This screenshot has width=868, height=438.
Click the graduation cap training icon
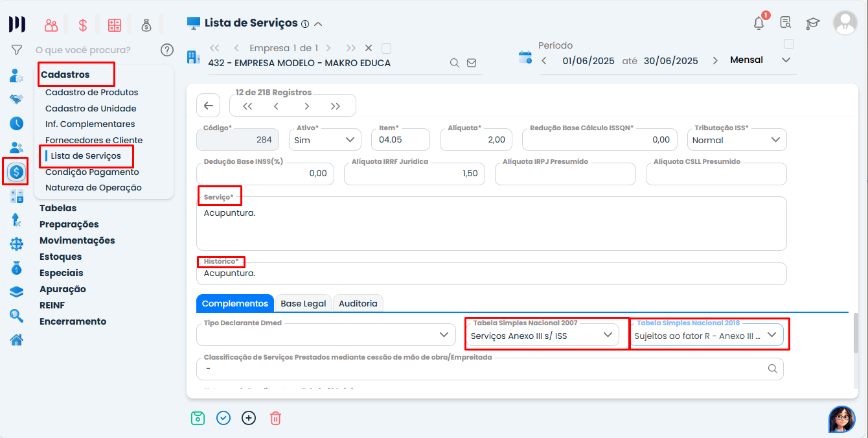812,23
